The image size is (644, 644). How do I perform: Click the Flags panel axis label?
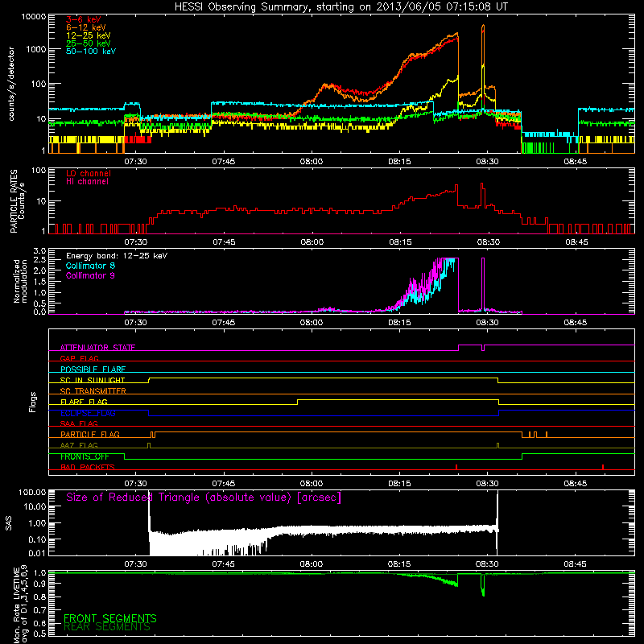pos(33,402)
